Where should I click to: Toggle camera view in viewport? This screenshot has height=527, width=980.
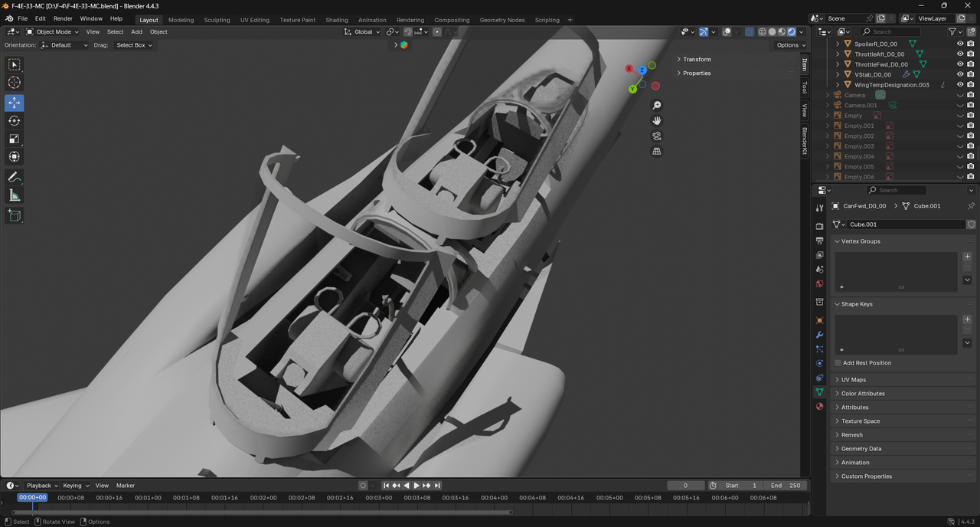point(656,136)
